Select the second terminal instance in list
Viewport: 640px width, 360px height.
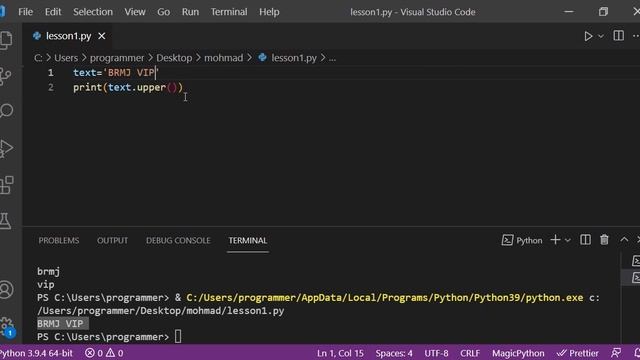[635, 278]
